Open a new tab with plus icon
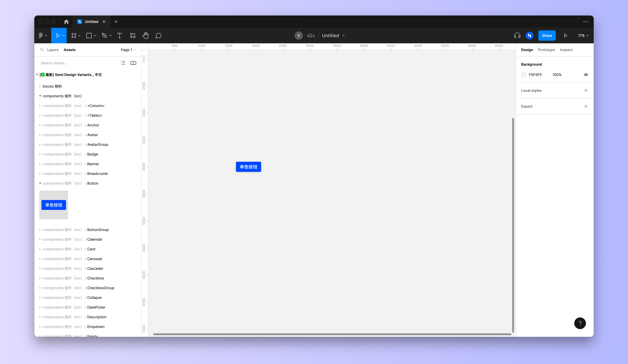628x364 pixels. click(x=116, y=22)
